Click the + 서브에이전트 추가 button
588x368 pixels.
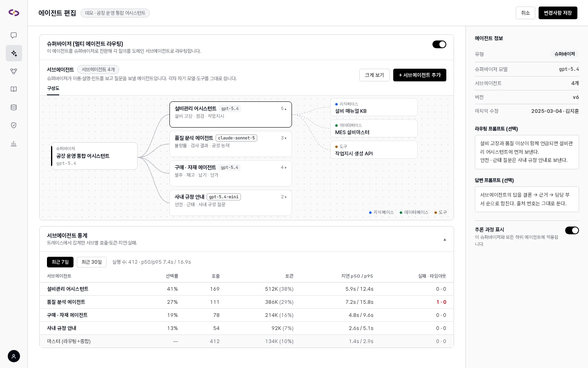[x=420, y=75]
